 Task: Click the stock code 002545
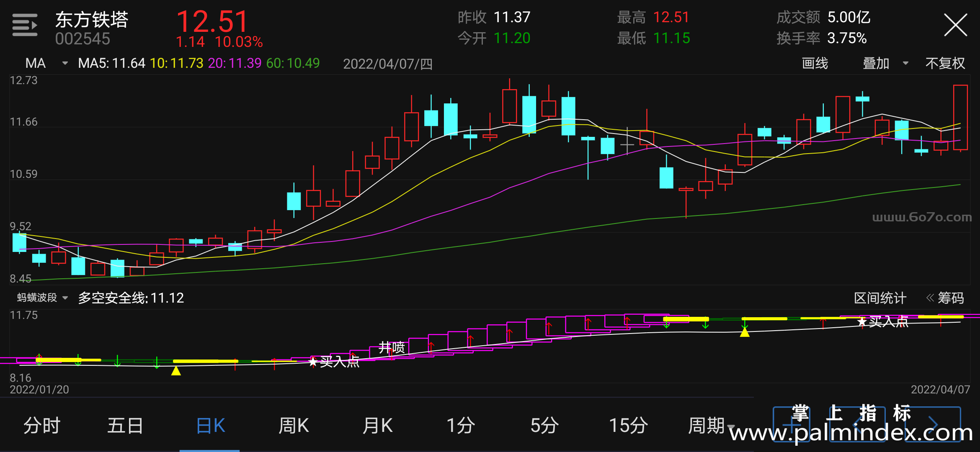(83, 39)
